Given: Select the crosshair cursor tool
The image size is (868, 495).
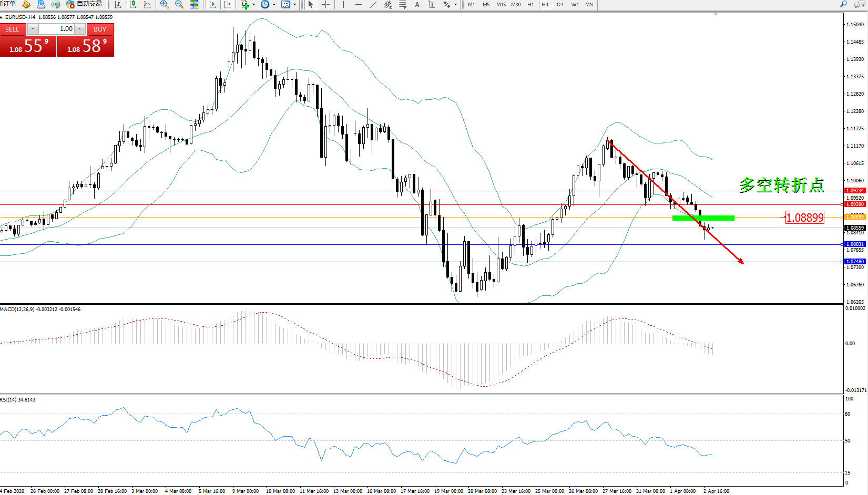Looking at the screenshot, I should [325, 5].
